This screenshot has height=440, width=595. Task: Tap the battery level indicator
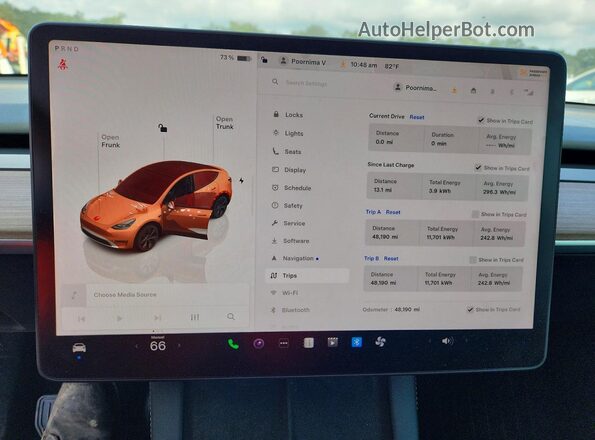236,58
